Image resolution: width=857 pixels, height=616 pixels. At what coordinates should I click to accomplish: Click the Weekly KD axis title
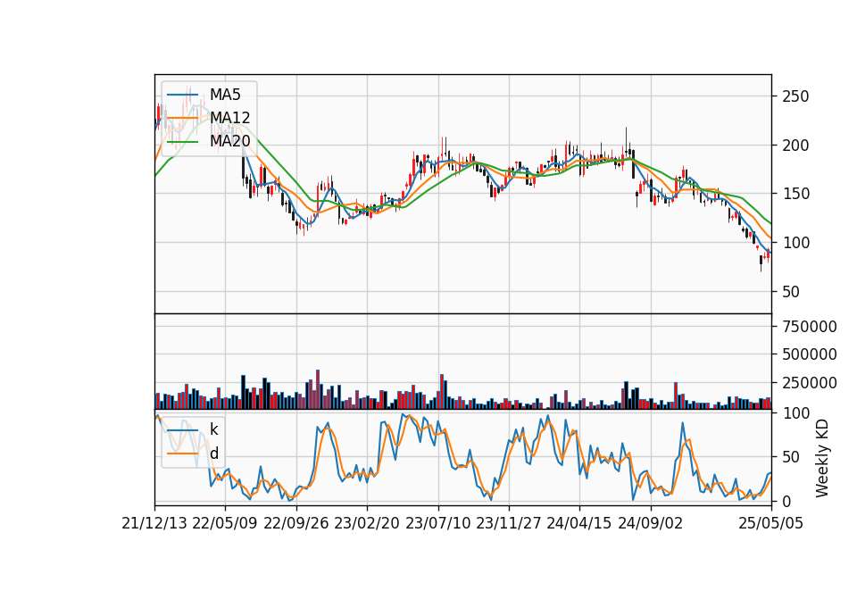[822, 459]
